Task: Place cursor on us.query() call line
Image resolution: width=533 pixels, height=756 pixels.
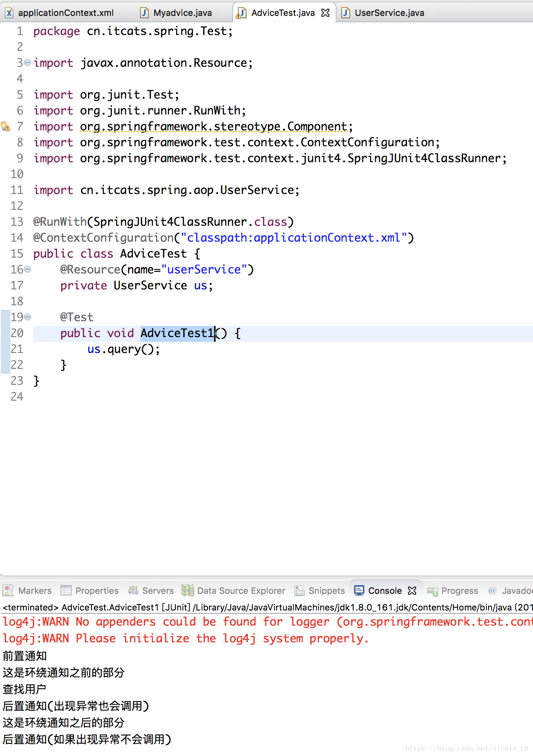Action: pos(123,349)
